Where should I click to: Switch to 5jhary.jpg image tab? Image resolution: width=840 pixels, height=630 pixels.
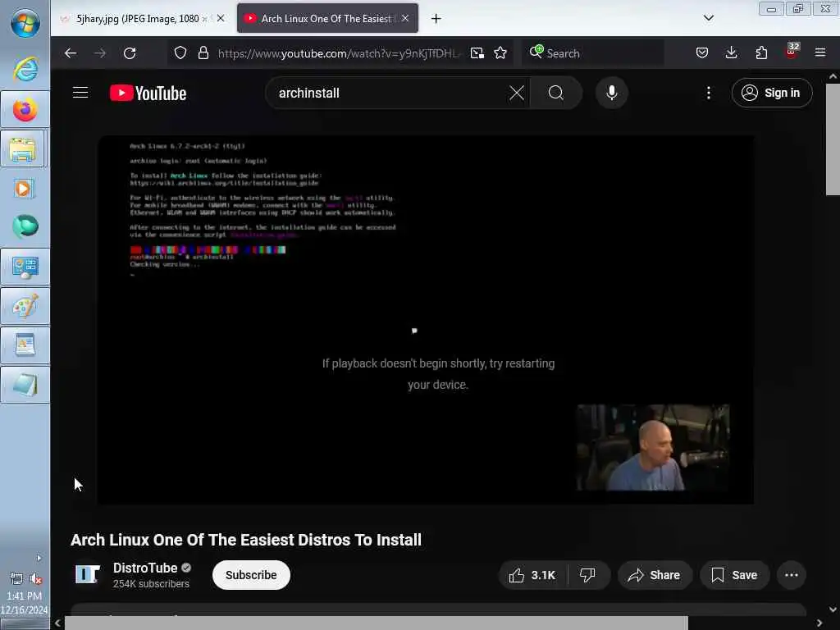137,19
